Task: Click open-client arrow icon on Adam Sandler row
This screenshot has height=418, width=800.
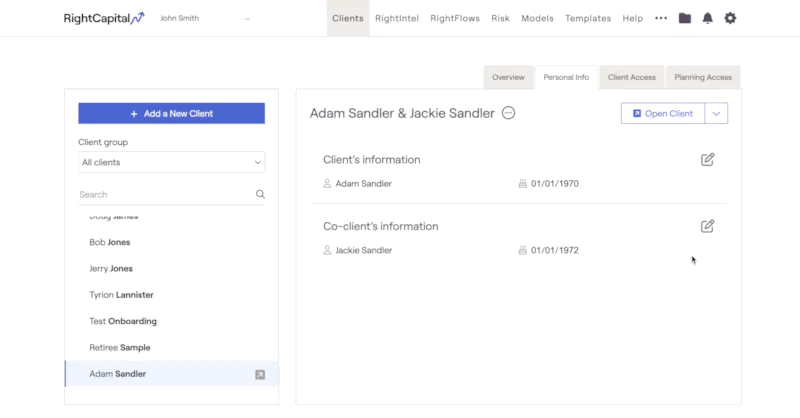Action: (x=260, y=375)
